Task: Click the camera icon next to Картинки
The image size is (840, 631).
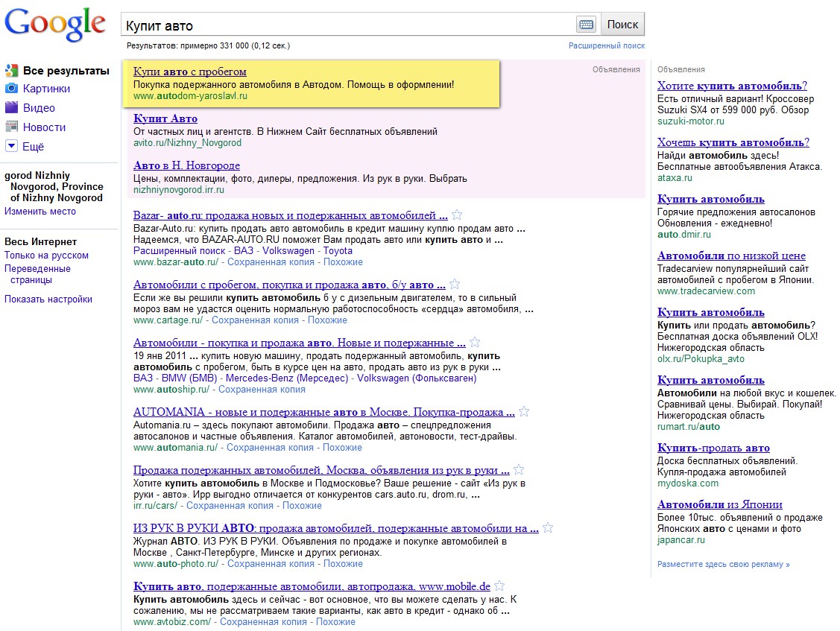Action: coord(11,89)
